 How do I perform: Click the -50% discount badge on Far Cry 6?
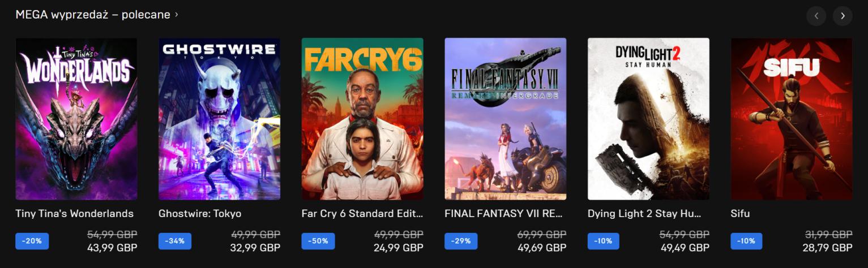(318, 241)
